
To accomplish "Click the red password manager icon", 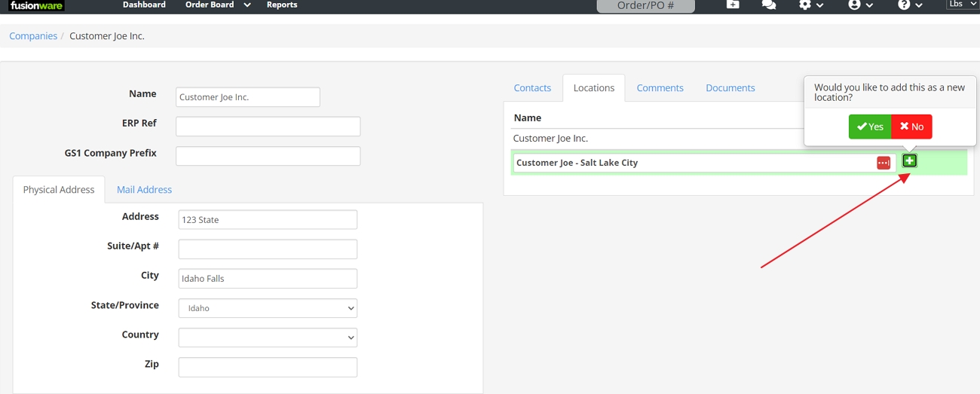I will tap(884, 163).
